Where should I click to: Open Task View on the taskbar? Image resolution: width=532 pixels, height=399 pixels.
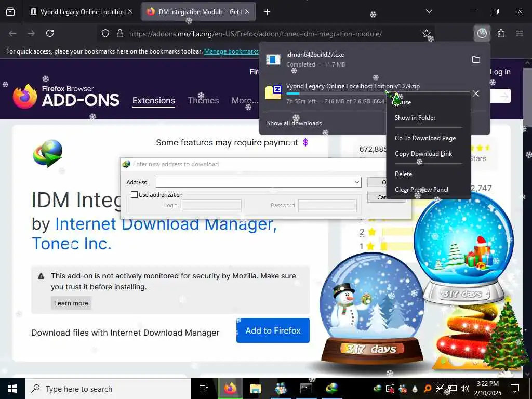203,389
